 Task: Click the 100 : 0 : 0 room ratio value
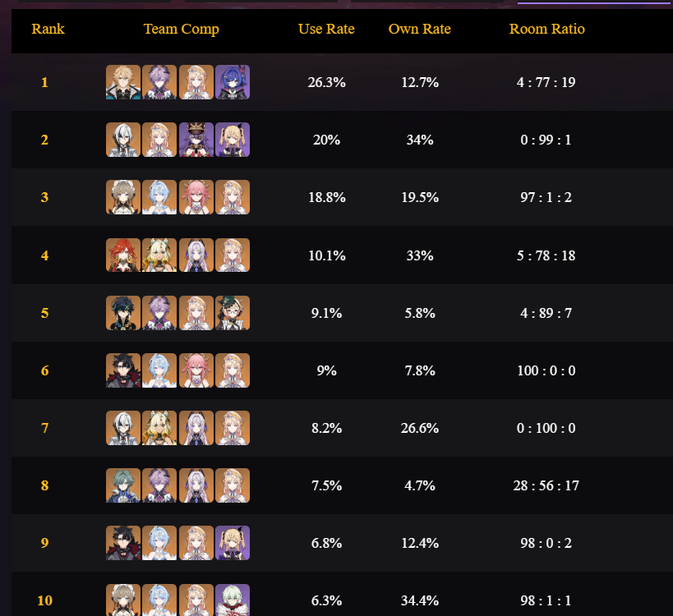(x=546, y=370)
